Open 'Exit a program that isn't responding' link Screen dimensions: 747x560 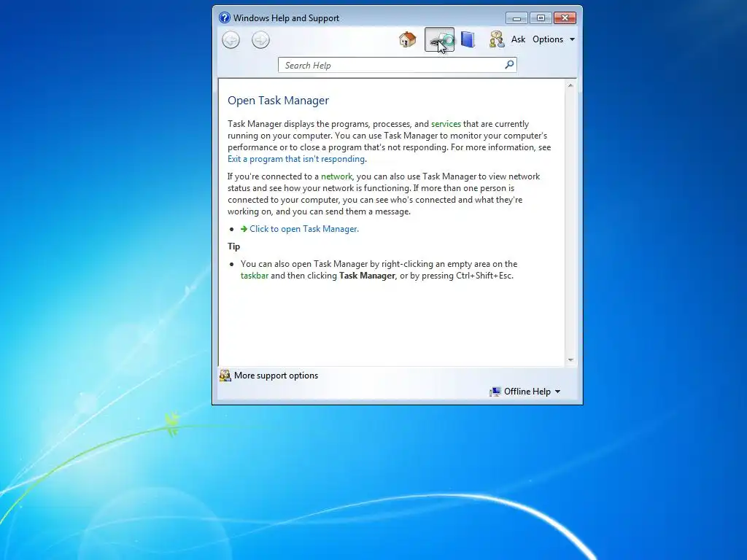[296, 159]
